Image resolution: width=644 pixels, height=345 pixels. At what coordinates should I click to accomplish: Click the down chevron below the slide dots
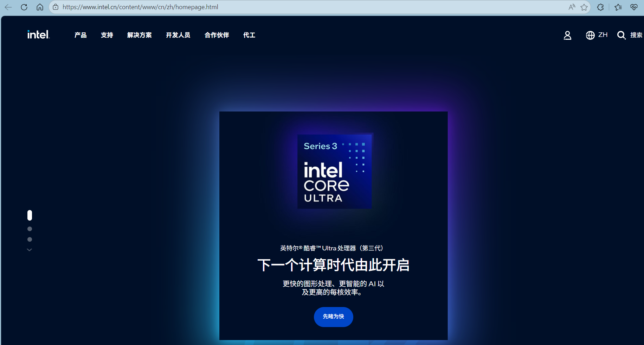point(30,250)
